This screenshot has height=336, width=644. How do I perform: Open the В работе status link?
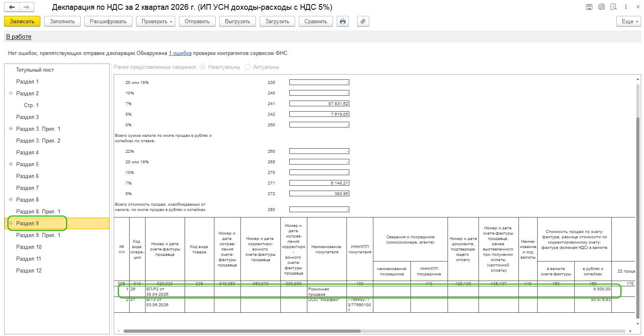point(19,37)
